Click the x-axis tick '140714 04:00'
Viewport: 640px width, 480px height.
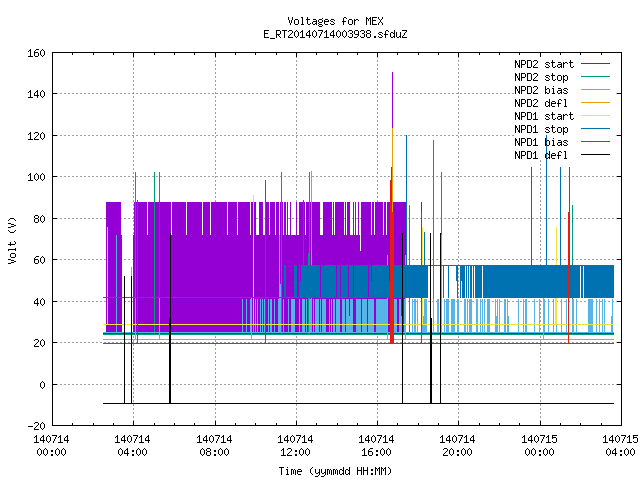(133, 446)
